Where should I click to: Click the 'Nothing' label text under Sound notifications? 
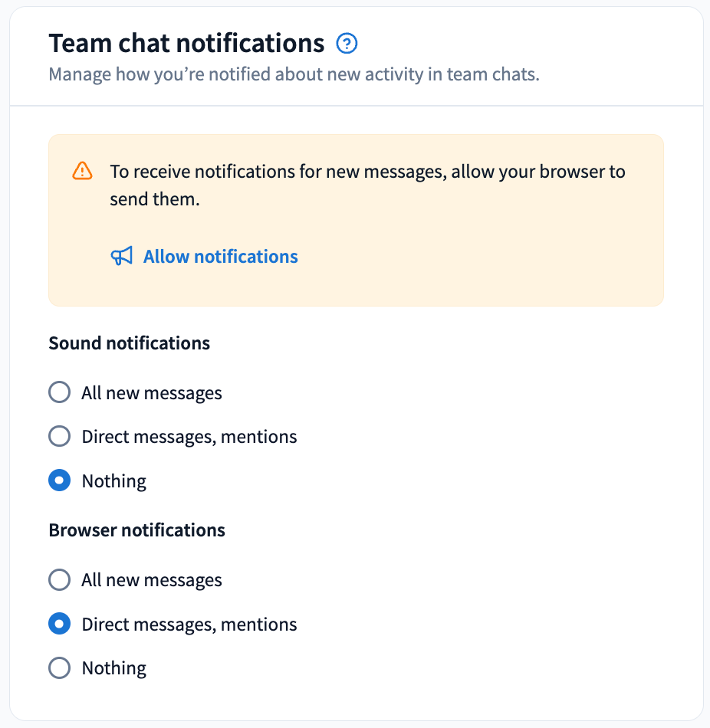click(113, 481)
